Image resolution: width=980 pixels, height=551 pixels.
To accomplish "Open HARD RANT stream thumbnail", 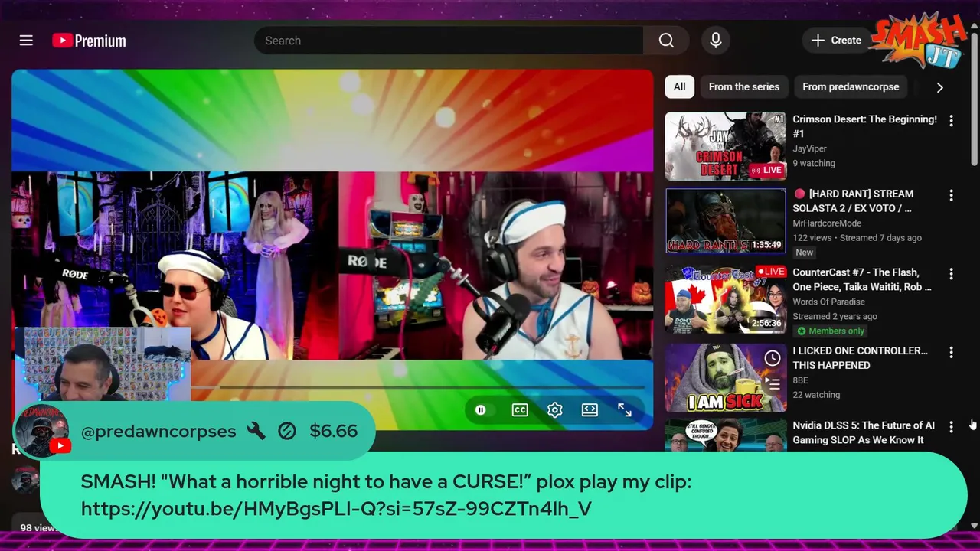I will pos(725,221).
